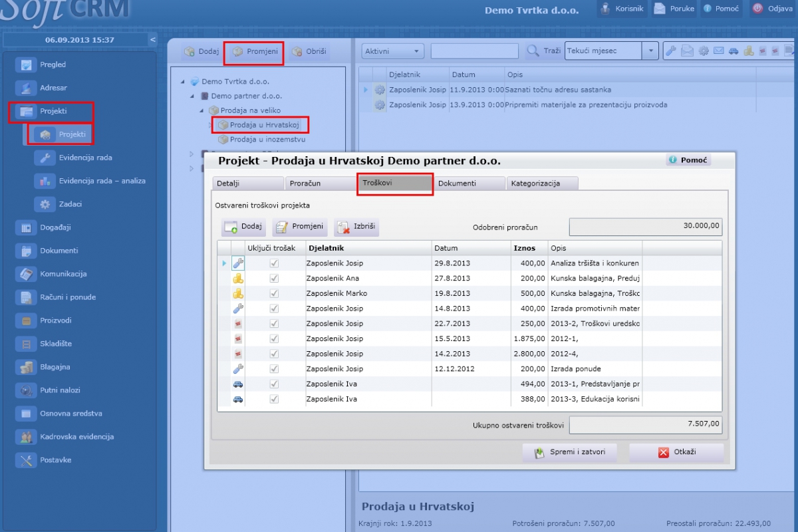
Task: Collapse the sidebar with the arrow beside date
Action: 153,40
